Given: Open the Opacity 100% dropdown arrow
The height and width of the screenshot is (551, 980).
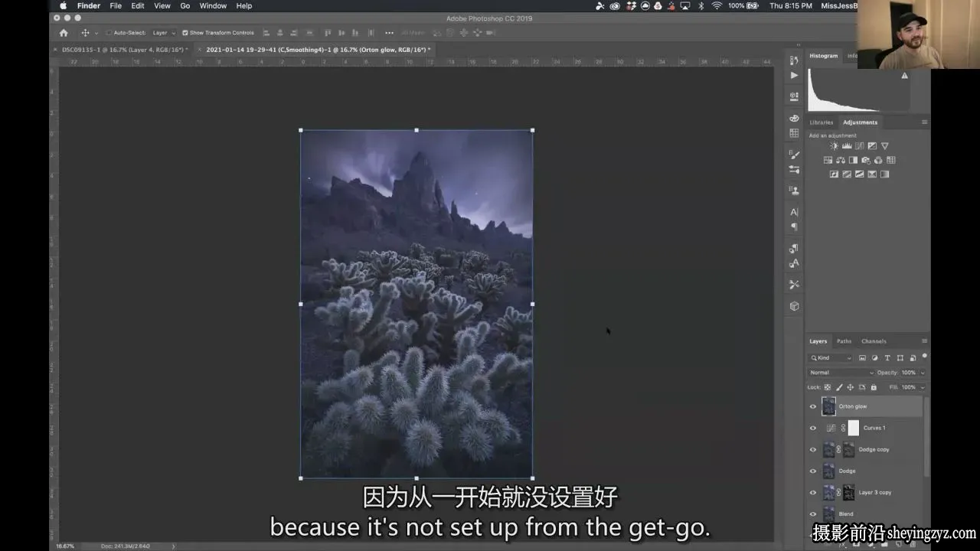Looking at the screenshot, I should (922, 373).
